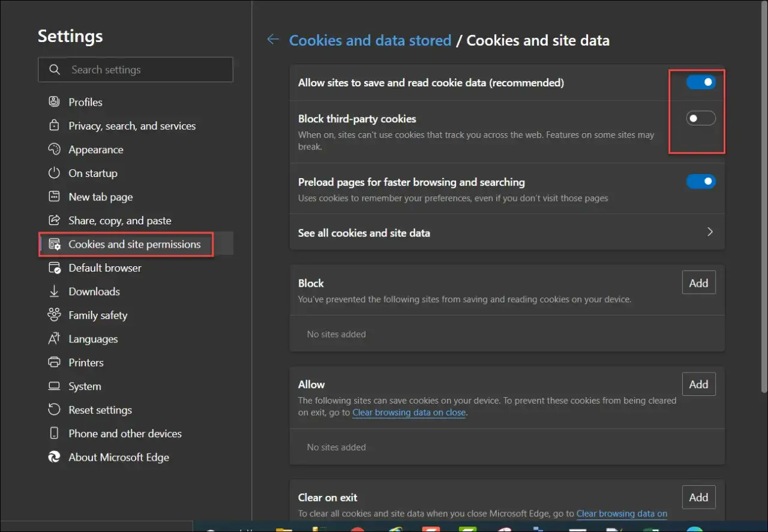The image size is (768, 532).
Task: Click the Profiles icon in the sidebar
Action: tap(54, 102)
